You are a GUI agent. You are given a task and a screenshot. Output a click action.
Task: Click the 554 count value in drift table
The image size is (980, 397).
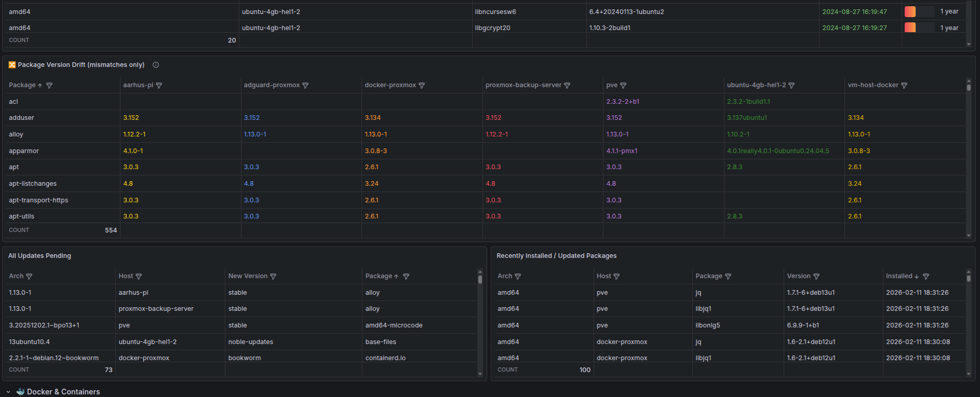(x=111, y=230)
